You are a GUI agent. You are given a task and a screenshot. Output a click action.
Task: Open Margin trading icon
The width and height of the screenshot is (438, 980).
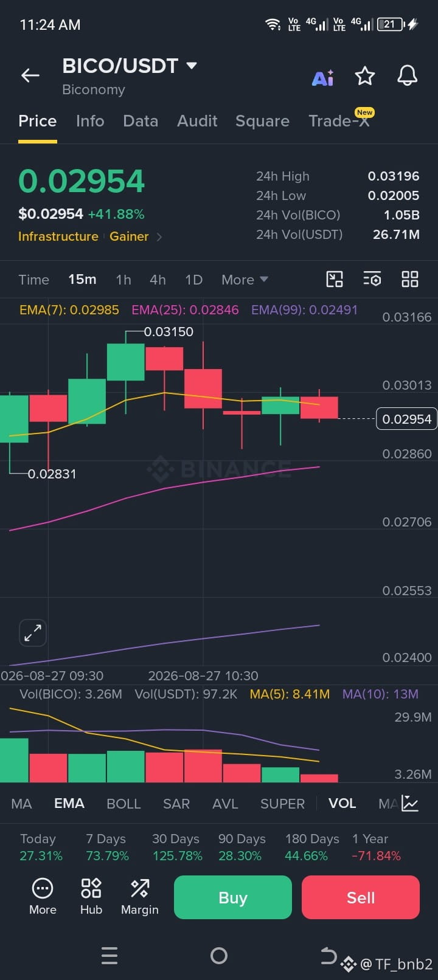click(140, 897)
